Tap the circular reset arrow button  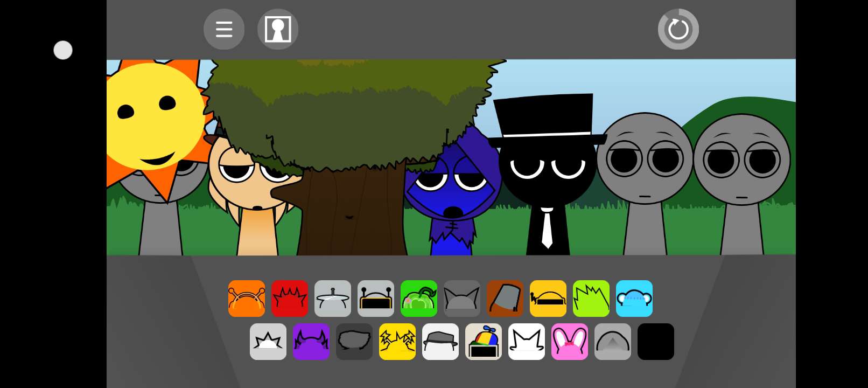[x=678, y=29]
